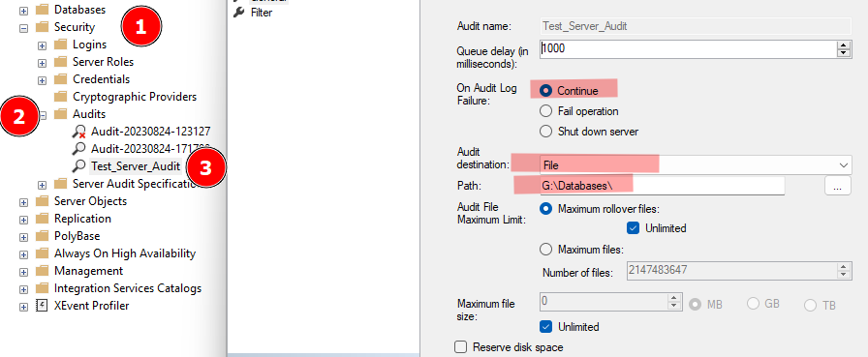Screen dimensions: 868x357
Task: Expand the Always On High Availability node
Action: [x=23, y=254]
